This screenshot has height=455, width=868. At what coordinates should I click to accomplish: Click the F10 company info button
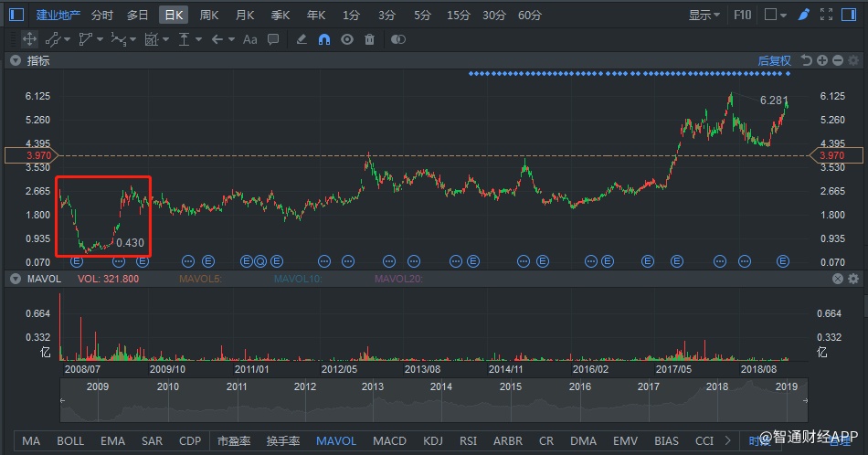click(x=742, y=15)
